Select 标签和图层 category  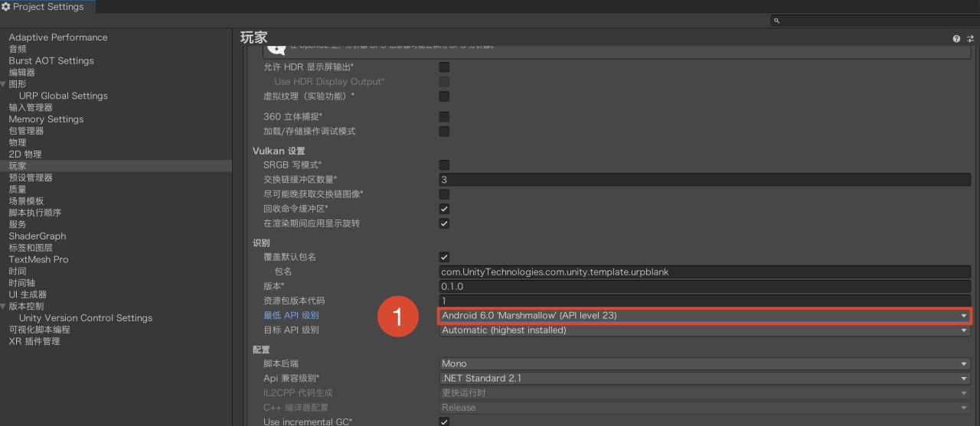[31, 248]
